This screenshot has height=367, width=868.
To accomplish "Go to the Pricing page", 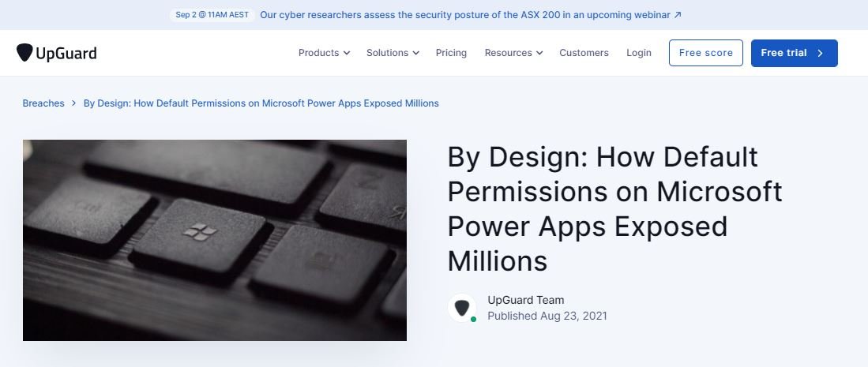I will [x=451, y=53].
